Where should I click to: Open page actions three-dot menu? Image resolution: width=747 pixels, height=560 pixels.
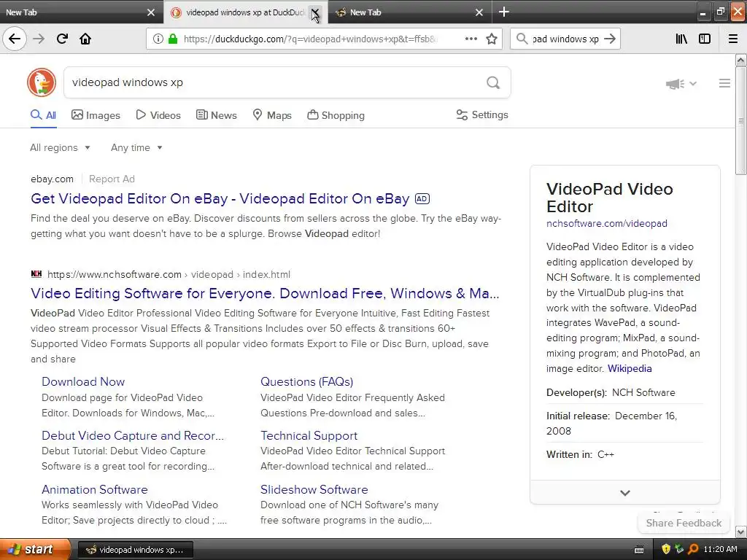coord(471,39)
